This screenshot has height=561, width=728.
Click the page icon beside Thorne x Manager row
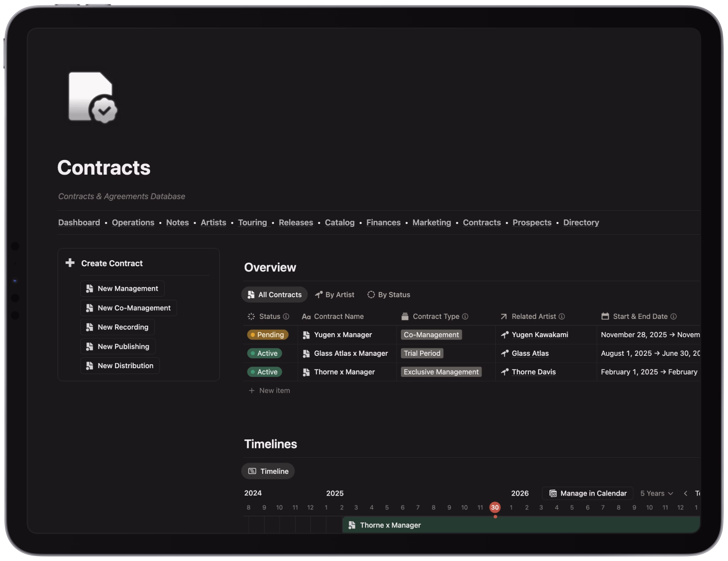coord(306,372)
